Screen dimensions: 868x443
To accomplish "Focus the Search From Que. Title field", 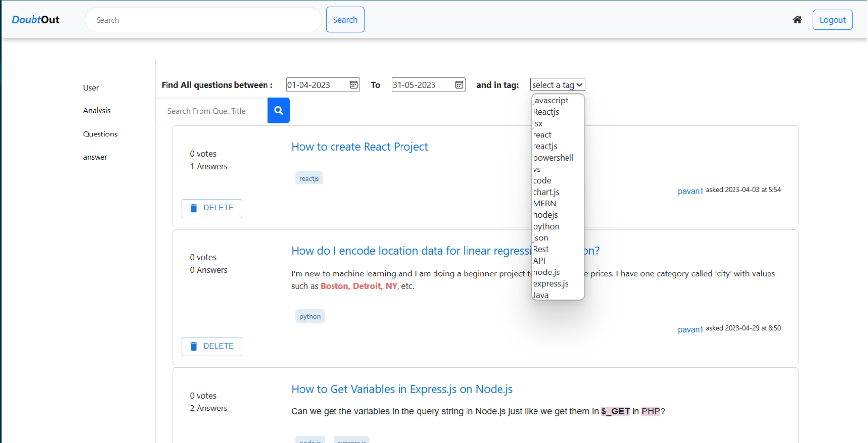I will click(212, 111).
